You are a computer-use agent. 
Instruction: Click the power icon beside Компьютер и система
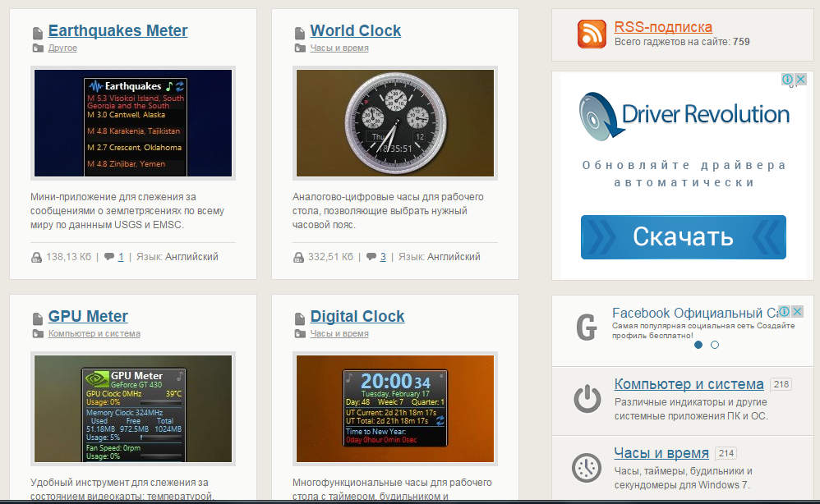coord(587,398)
